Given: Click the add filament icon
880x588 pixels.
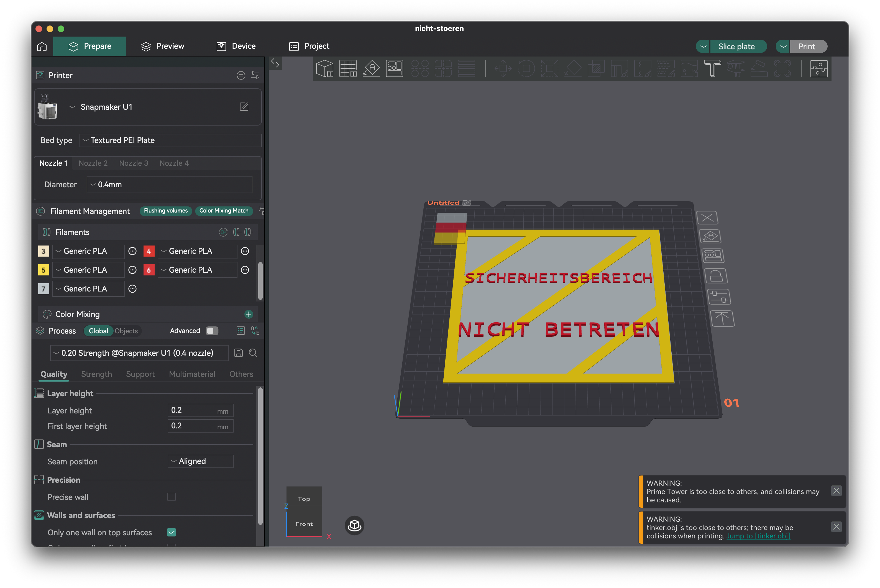Looking at the screenshot, I should 249,232.
